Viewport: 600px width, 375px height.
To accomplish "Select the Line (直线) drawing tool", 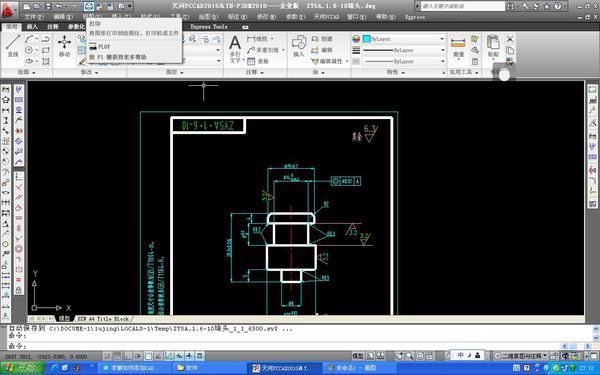I will pos(13,46).
